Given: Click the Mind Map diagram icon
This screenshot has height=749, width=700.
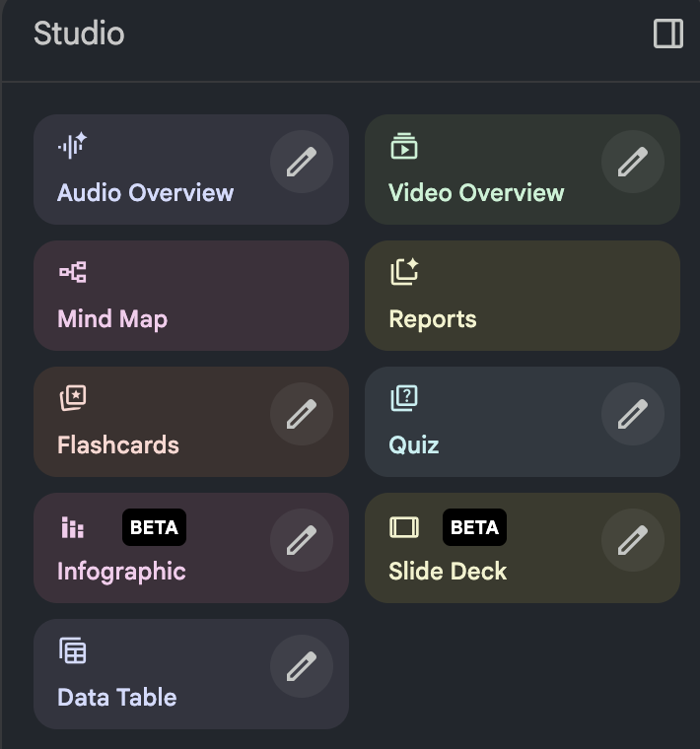Looking at the screenshot, I should [x=73, y=272].
